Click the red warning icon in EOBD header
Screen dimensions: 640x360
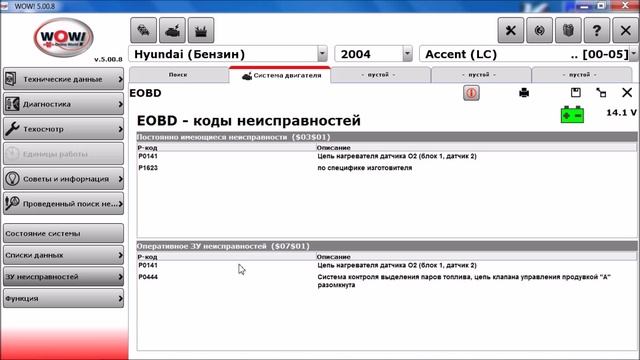[471, 93]
